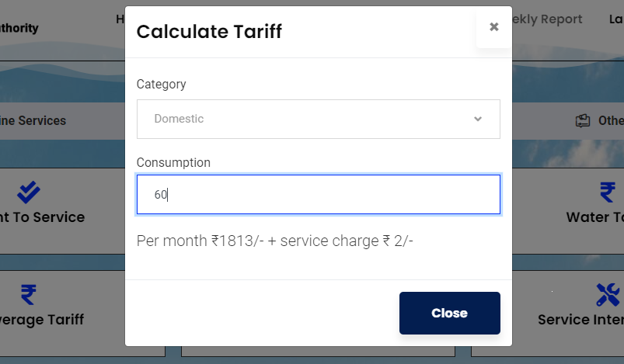Open the Category dropdown showing Domestic
Screen dimensions: 624x364
319,120
